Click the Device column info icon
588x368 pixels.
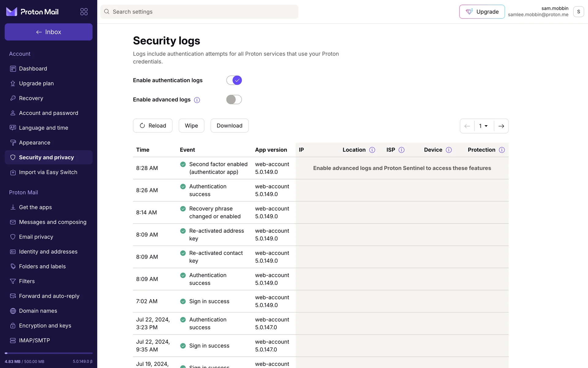(449, 150)
